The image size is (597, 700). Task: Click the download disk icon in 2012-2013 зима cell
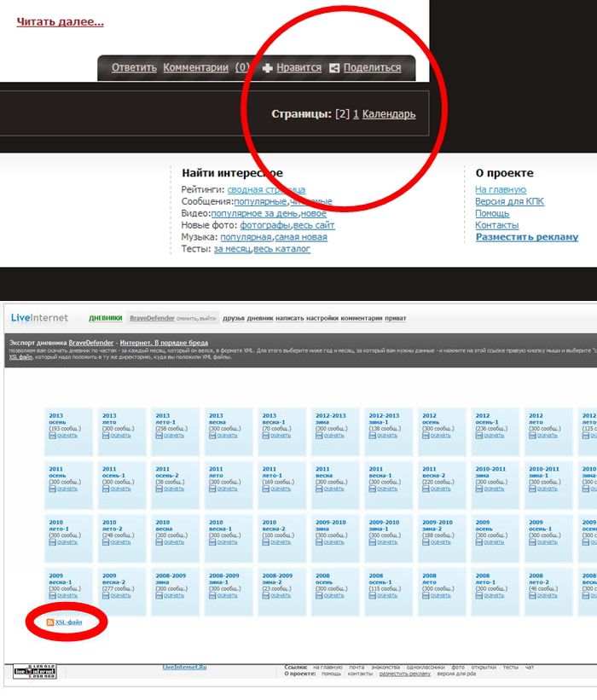pos(319,436)
